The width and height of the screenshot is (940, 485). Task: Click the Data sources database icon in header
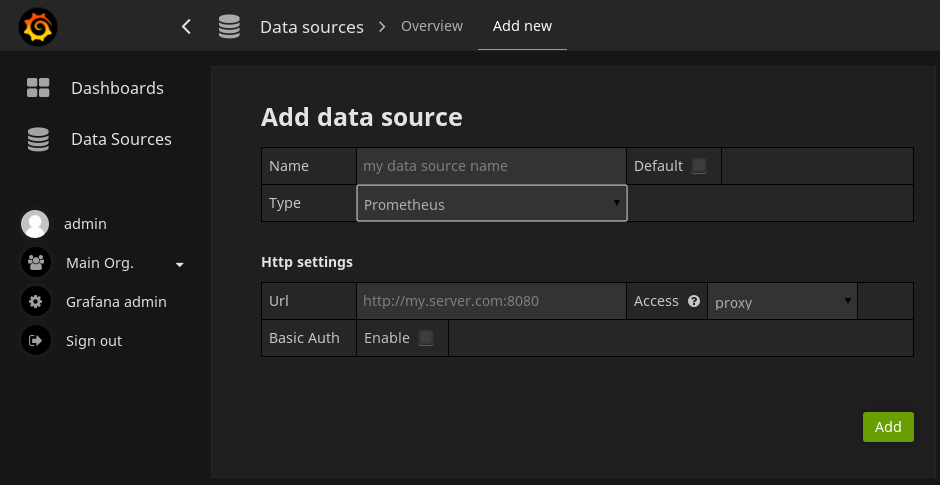[229, 27]
